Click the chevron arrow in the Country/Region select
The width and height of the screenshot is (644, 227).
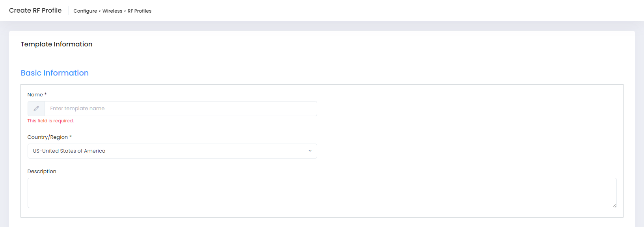310,151
